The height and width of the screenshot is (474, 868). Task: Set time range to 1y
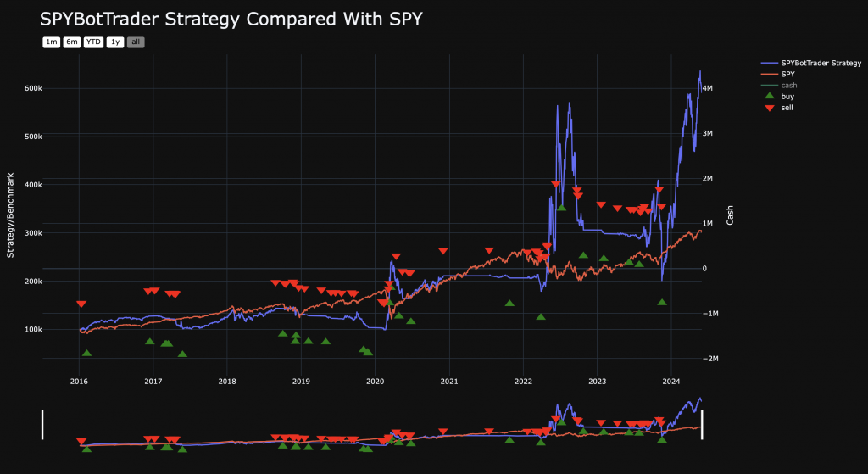pos(114,42)
